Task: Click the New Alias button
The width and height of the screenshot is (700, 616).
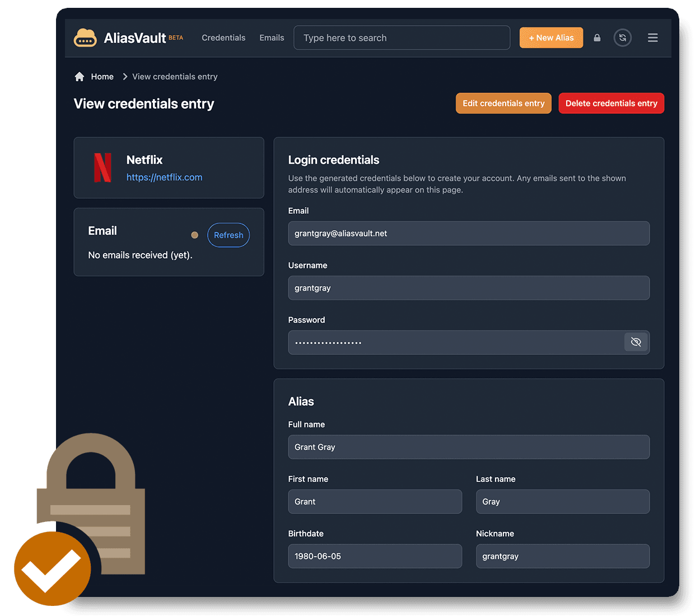Action: 551,38
